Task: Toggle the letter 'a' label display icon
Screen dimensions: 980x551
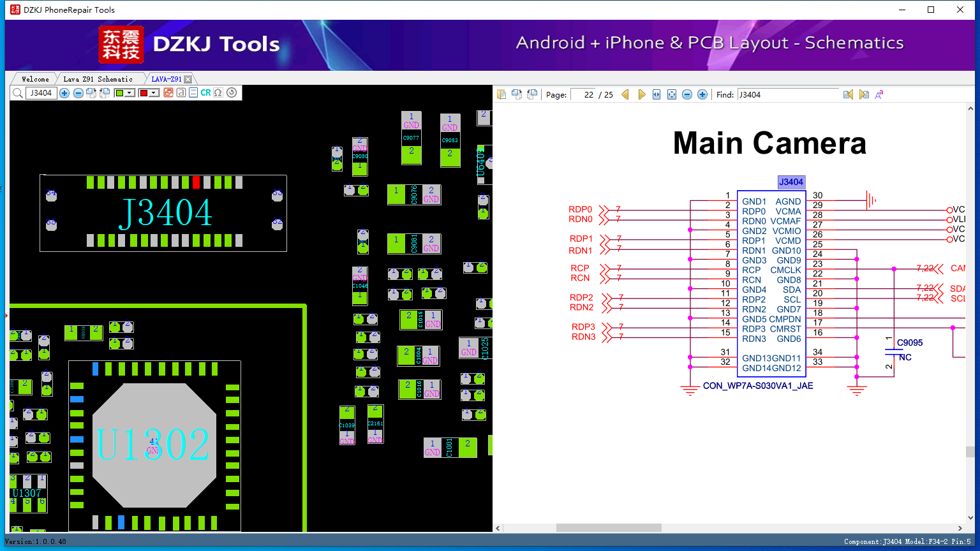Action: tap(181, 93)
